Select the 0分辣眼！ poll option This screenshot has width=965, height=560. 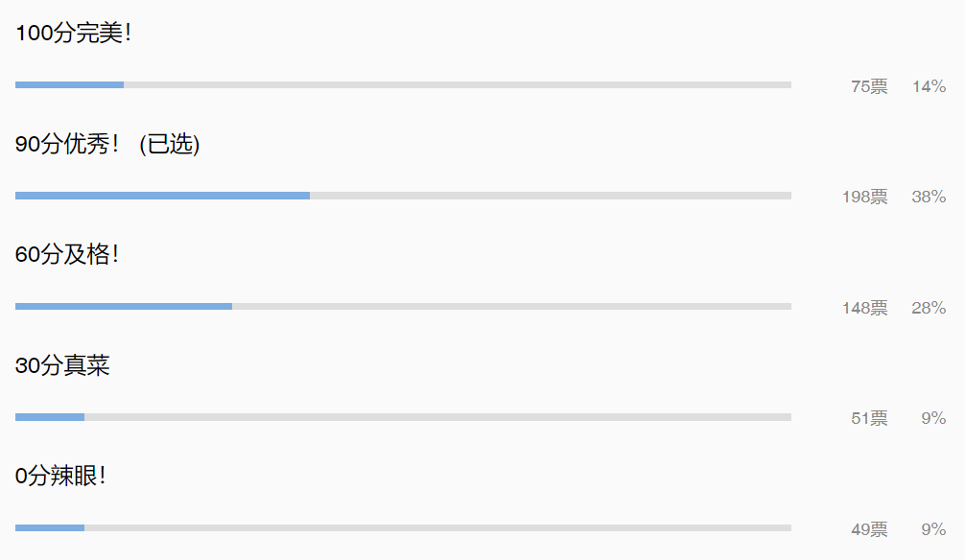click(x=60, y=477)
